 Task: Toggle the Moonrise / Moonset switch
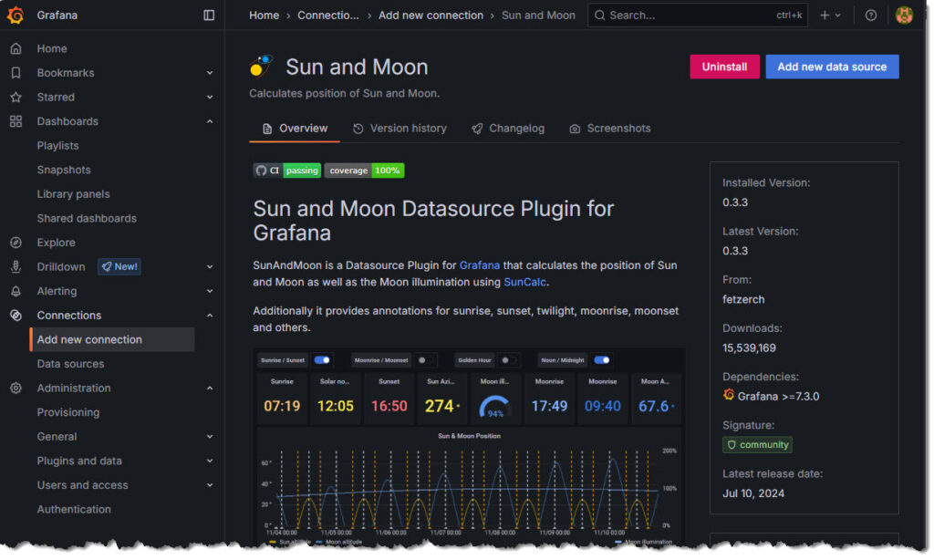pyautogui.click(x=425, y=360)
